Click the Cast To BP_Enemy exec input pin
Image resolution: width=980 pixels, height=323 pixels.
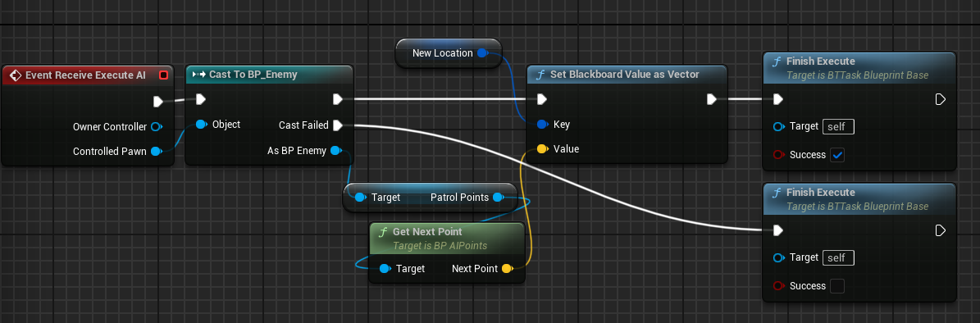pyautogui.click(x=201, y=99)
